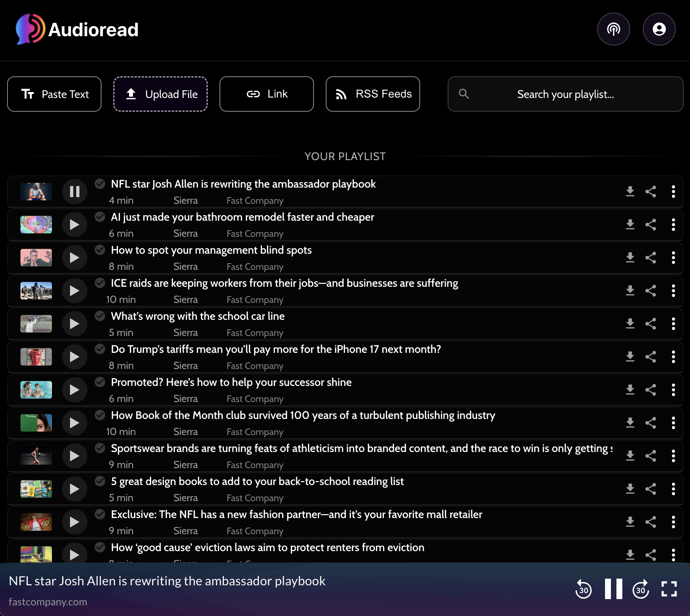The image size is (690, 616).
Task: Rewind 30 seconds in the player bar
Action: 583,589
